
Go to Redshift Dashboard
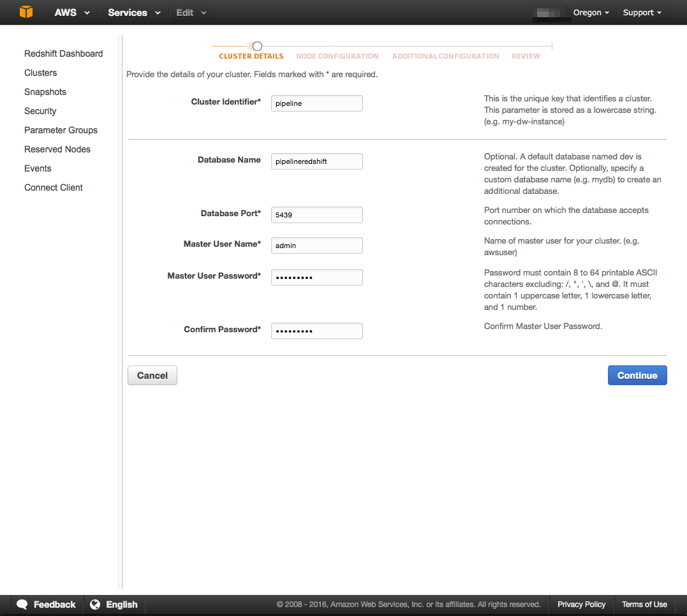[x=64, y=54]
